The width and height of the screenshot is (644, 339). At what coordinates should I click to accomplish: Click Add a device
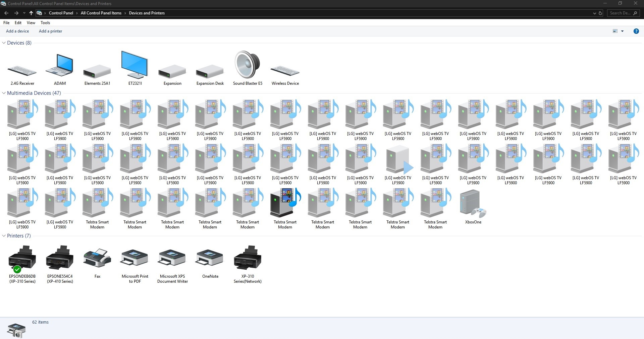pos(17,31)
